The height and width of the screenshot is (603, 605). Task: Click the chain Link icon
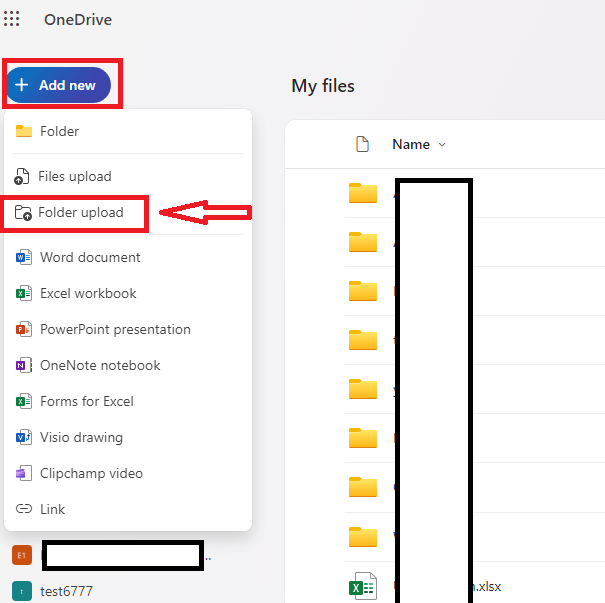point(24,509)
